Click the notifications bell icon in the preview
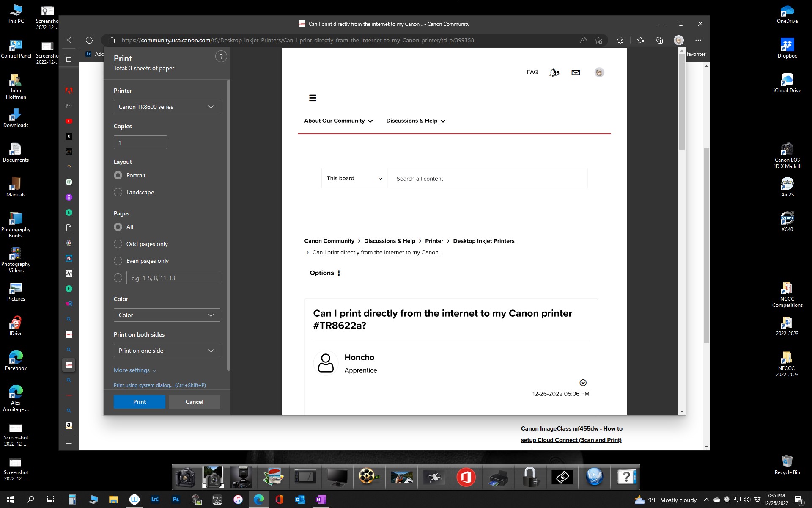 coord(554,72)
